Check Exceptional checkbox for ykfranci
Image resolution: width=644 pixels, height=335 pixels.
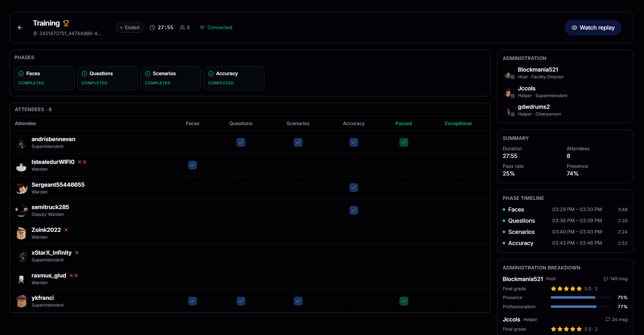tap(458, 301)
